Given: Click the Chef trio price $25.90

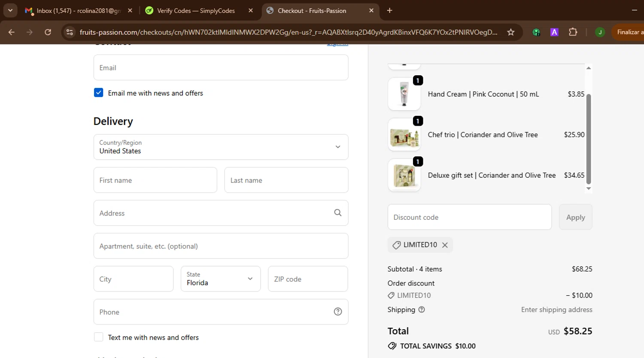Looking at the screenshot, I should pyautogui.click(x=574, y=134).
